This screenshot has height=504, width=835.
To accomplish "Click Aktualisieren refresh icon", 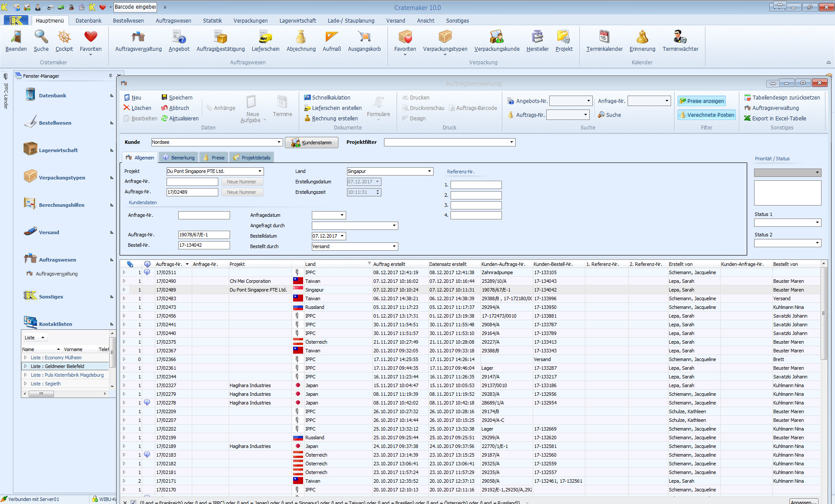I will click(x=180, y=118).
